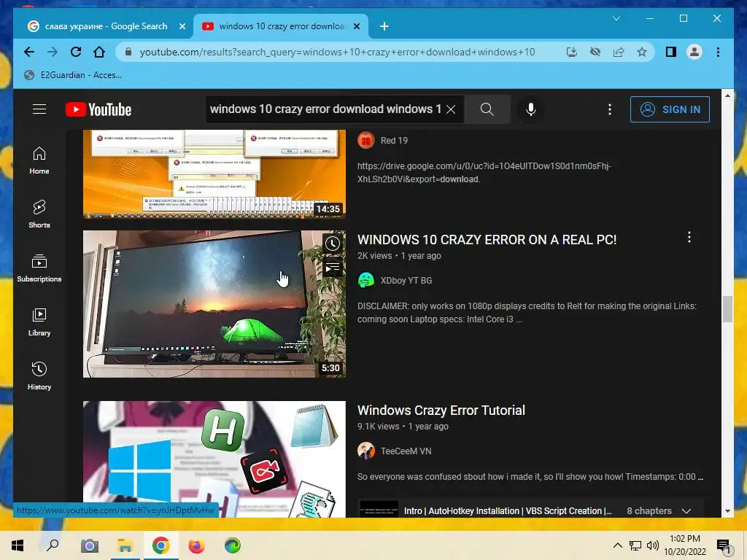Click the YouTube logo
747x560 pixels.
click(98, 109)
